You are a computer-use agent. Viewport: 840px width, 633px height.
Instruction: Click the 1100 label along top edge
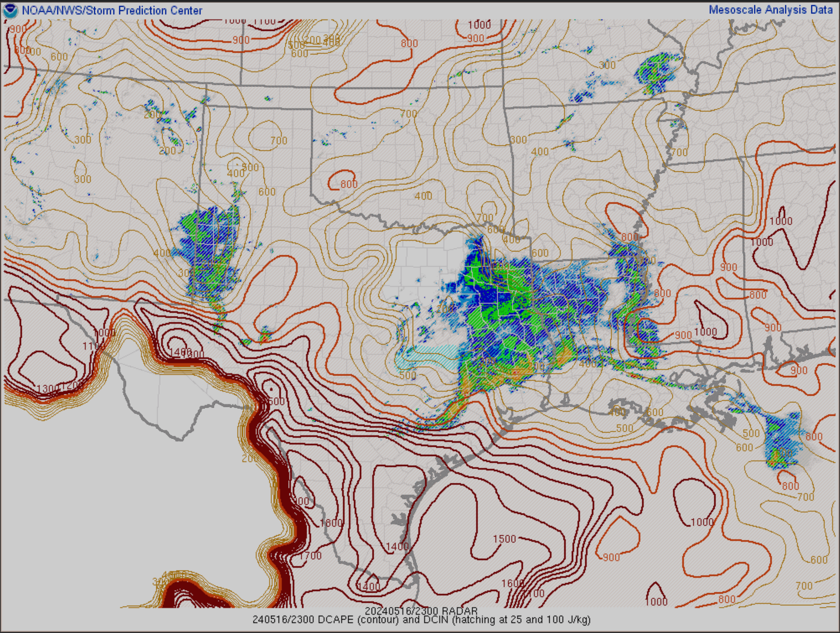point(265,21)
